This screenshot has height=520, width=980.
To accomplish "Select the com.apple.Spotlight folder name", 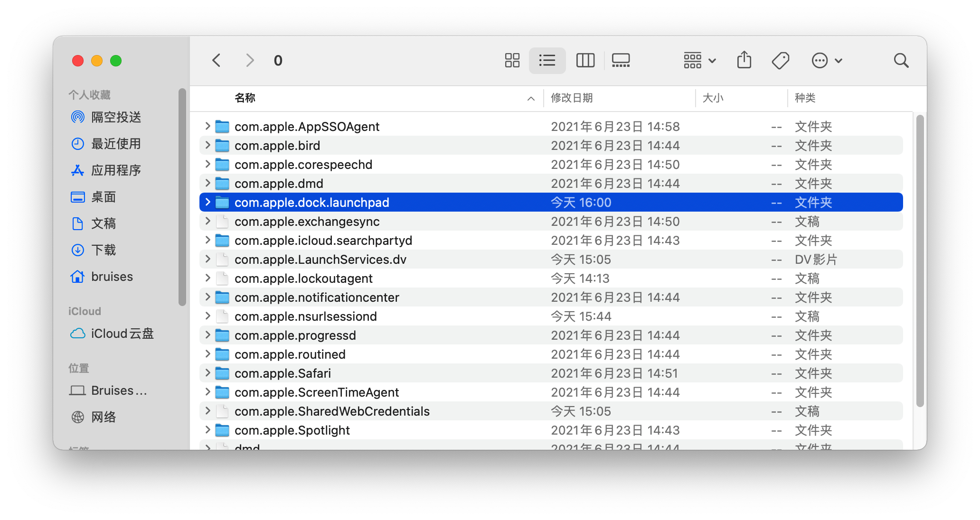I will click(x=292, y=430).
